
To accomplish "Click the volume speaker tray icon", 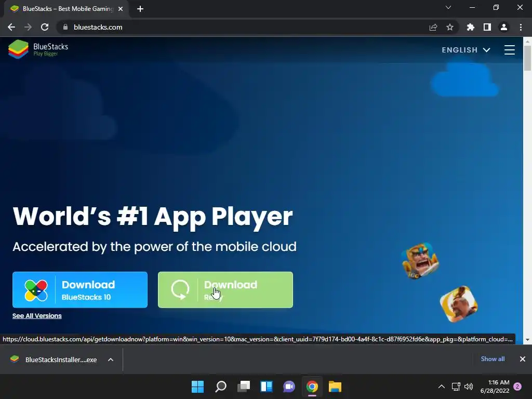I will (469, 387).
